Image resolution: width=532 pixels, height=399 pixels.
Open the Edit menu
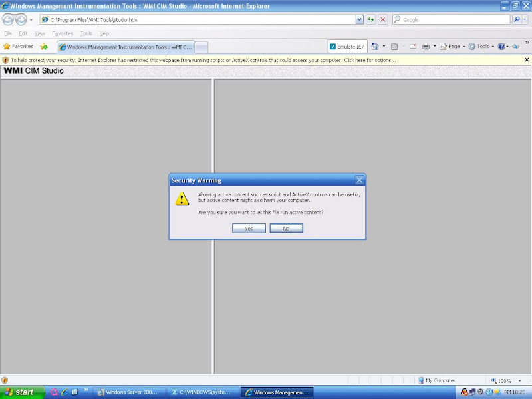click(23, 33)
